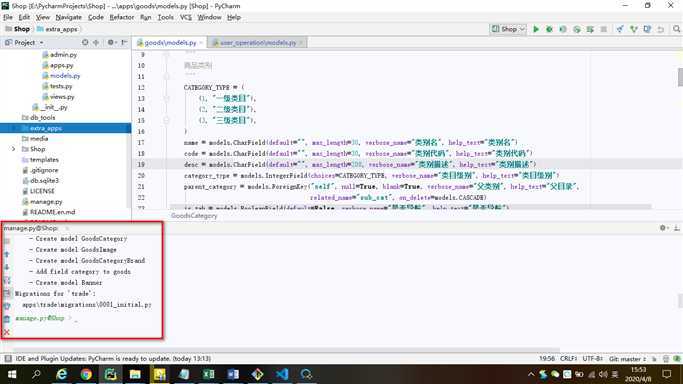Screen dimensions: 683x384
Task: Expand the Shop folder in project tree
Action: [x=14, y=149]
